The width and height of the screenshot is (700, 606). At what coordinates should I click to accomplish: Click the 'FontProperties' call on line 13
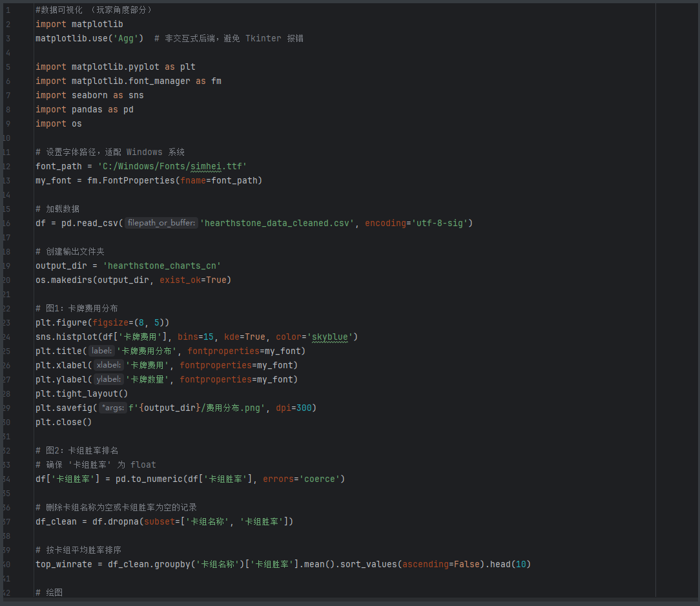pos(139,180)
